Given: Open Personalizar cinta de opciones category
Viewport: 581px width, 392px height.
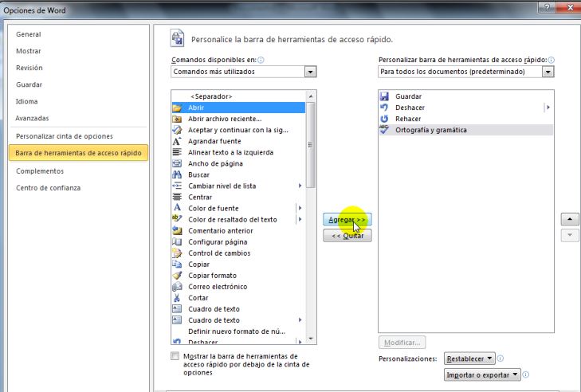Looking at the screenshot, I should click(65, 136).
